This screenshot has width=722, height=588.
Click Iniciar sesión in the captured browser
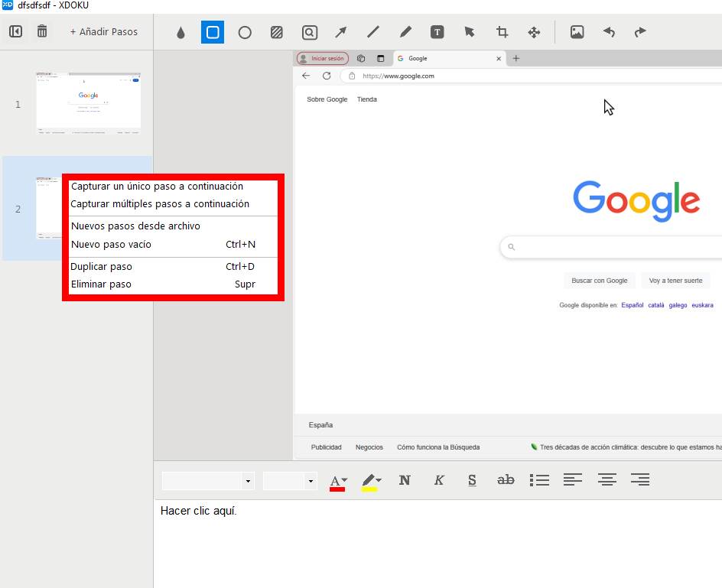322,58
